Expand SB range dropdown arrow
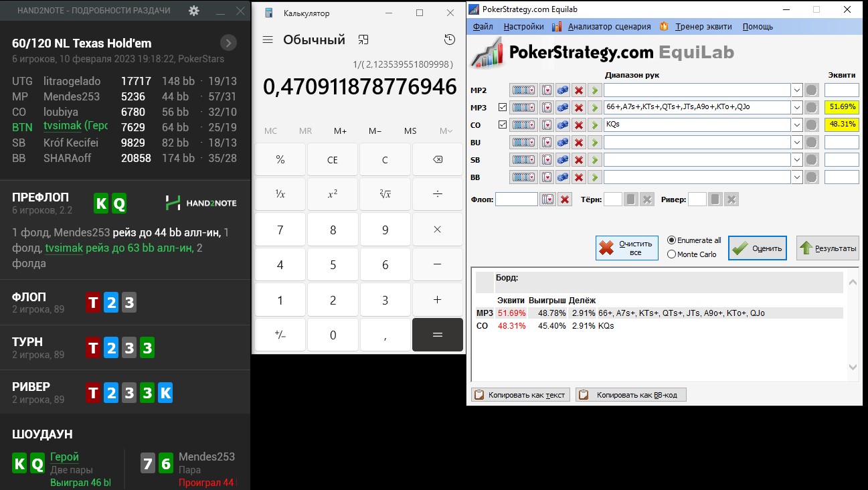This screenshot has width=868, height=490. [x=796, y=160]
